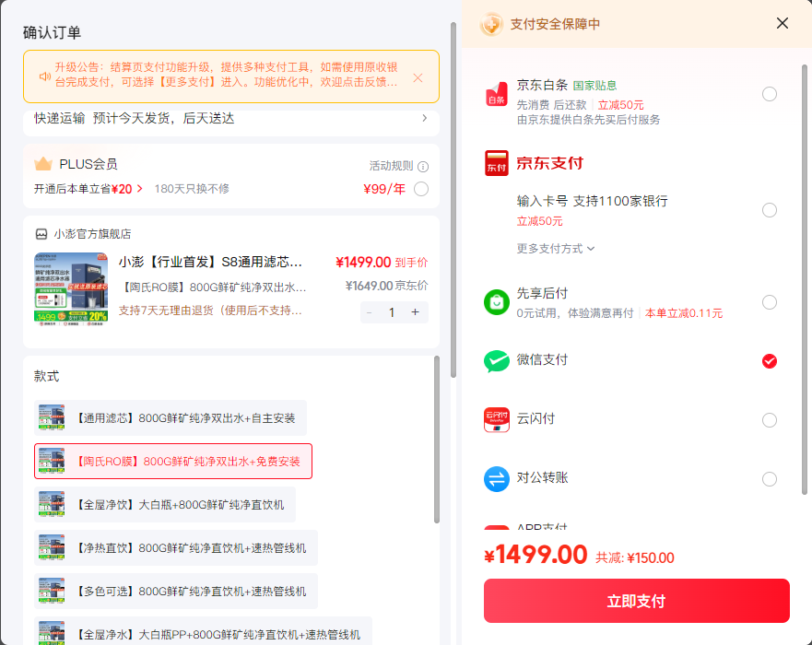Click the water purifier product thumbnail
This screenshot has width=812, height=645.
[71, 288]
